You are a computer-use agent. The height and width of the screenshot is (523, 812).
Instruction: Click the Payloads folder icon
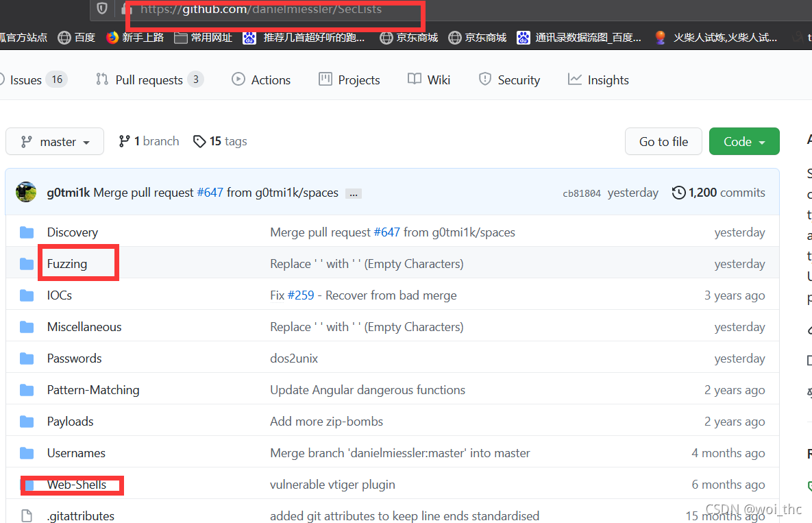27,422
